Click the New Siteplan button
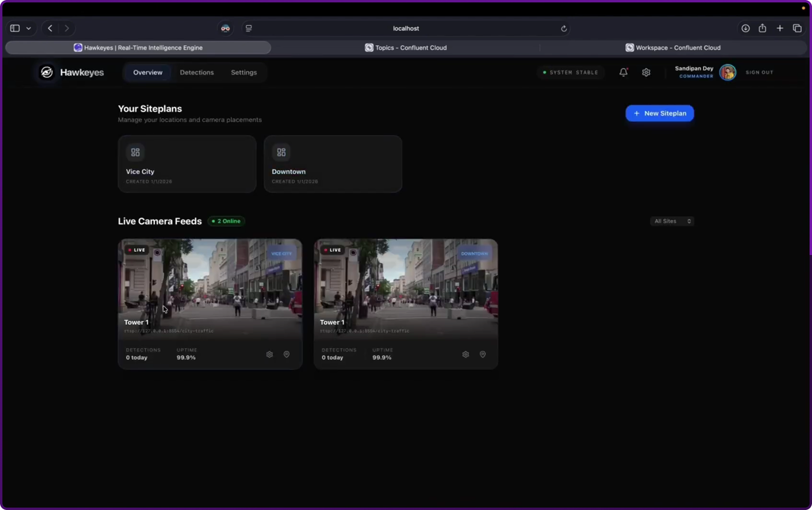812x510 pixels. tap(660, 113)
